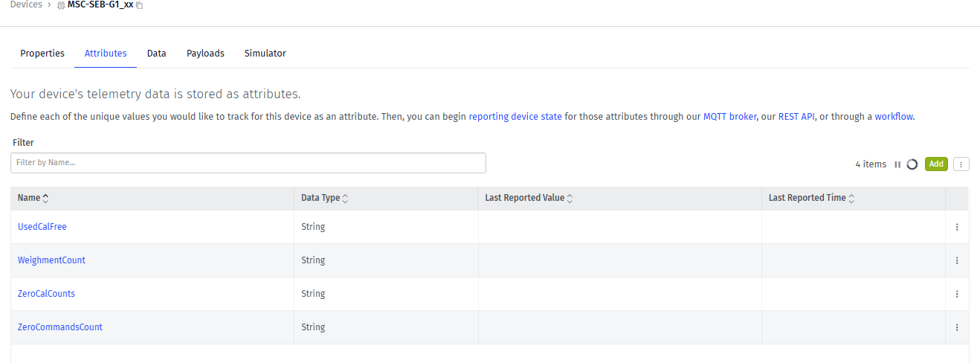This screenshot has width=980, height=363.
Task: Open row actions menu for WeighmentCount
Action: coord(956,260)
